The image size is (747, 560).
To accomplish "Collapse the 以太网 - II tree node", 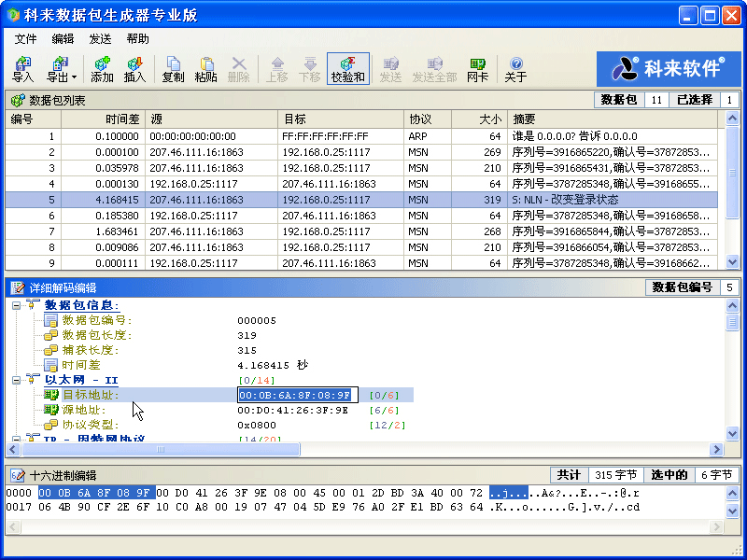I will 17,380.
